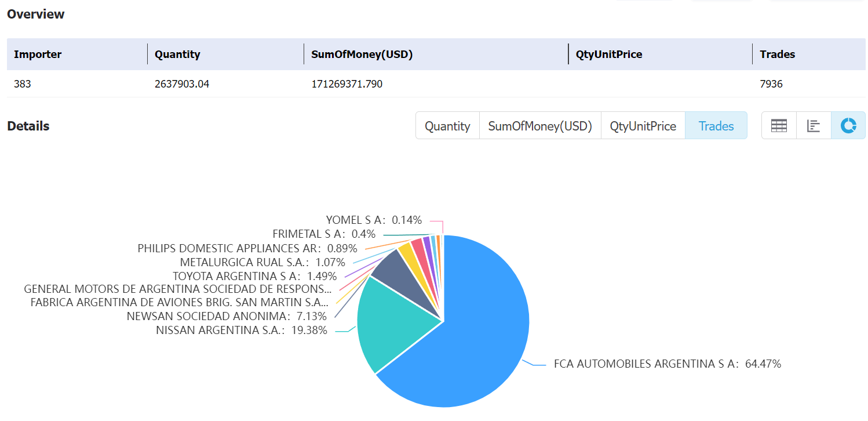Click the Details heading
Screen dimensions: 868x421
coord(28,126)
